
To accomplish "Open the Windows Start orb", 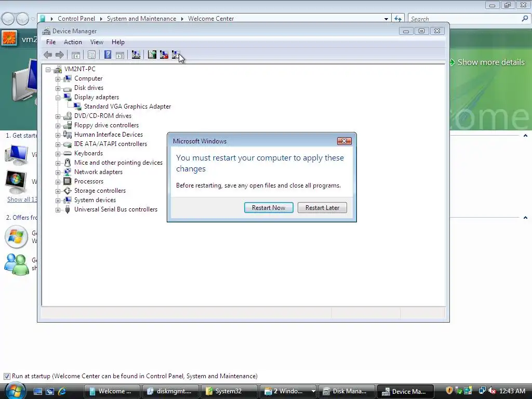I will [x=15, y=390].
